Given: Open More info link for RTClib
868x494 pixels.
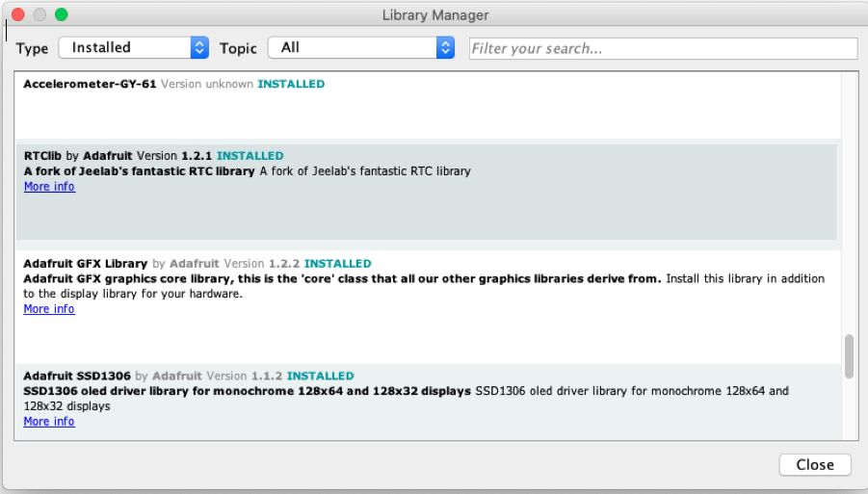Looking at the screenshot, I should [49, 187].
